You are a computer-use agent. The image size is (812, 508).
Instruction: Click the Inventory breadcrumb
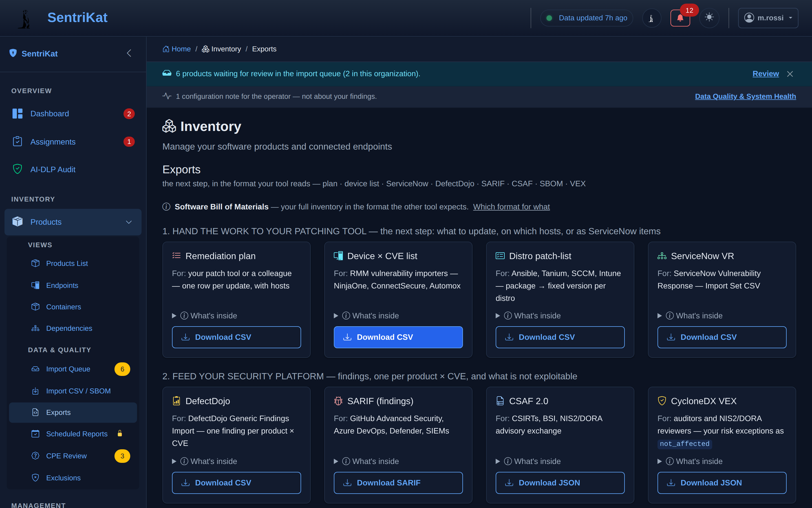point(221,49)
